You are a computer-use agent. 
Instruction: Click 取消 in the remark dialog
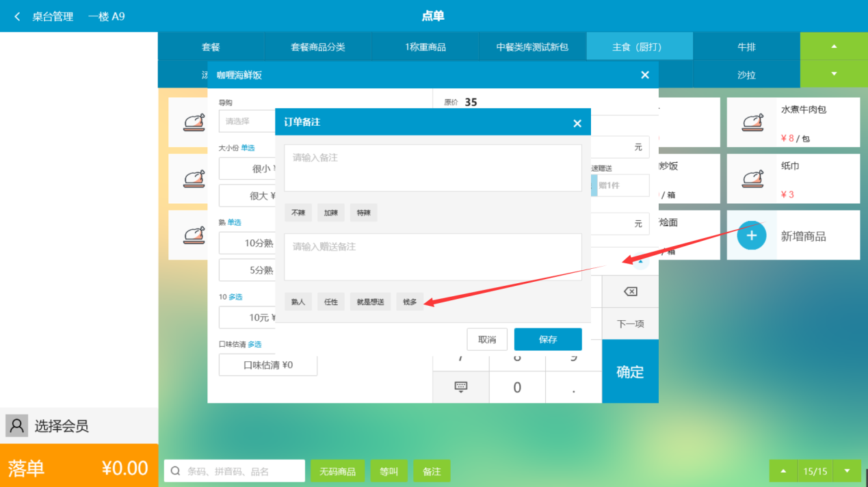(487, 339)
